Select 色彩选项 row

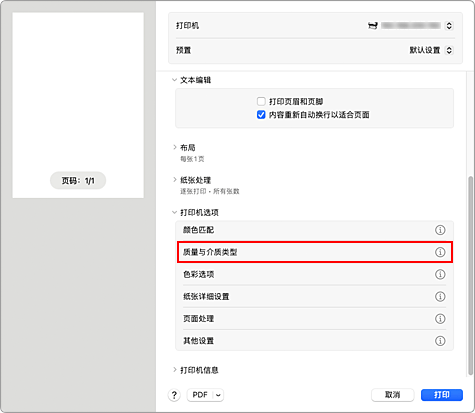(314, 274)
